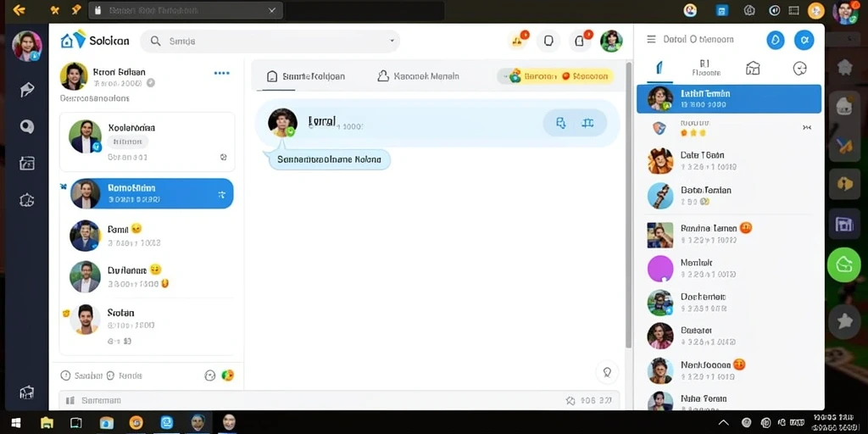The image size is (868, 434).
Task: Select the 'RI' tab in right panel
Action: point(705,68)
